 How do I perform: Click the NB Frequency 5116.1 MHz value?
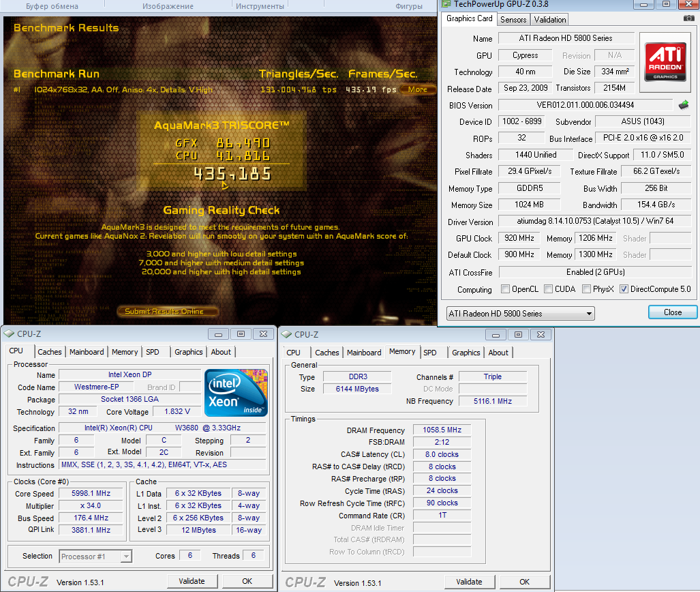click(493, 401)
